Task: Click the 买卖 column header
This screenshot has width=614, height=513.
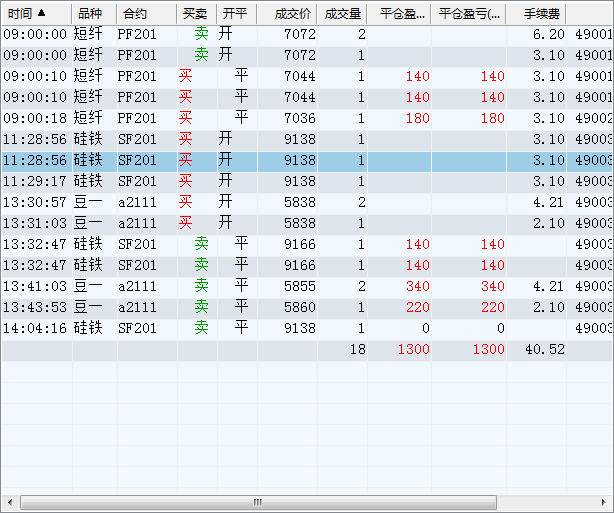Action: [195, 14]
